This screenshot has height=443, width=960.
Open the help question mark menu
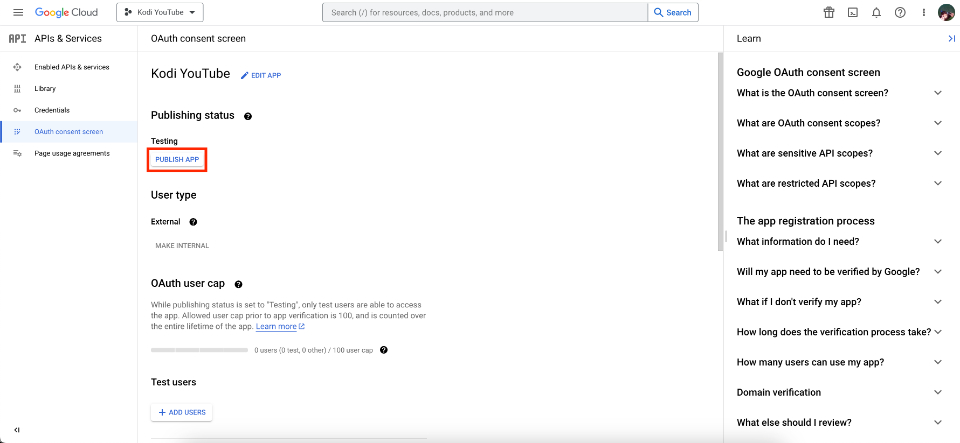(x=900, y=12)
